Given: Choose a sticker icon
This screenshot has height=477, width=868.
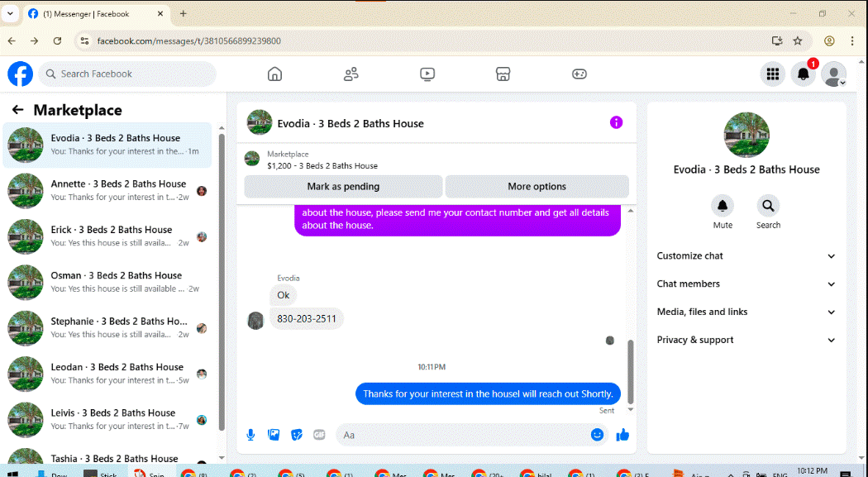Looking at the screenshot, I should (x=297, y=435).
